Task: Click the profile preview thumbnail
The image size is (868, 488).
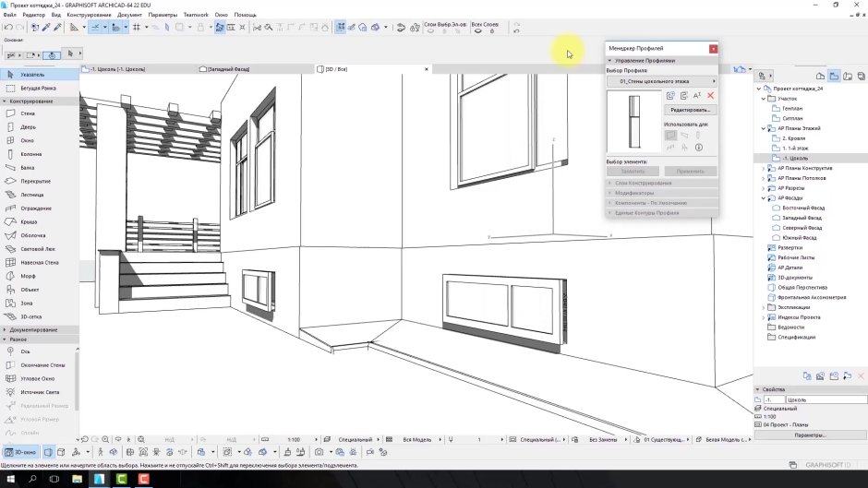Action: 633,121
